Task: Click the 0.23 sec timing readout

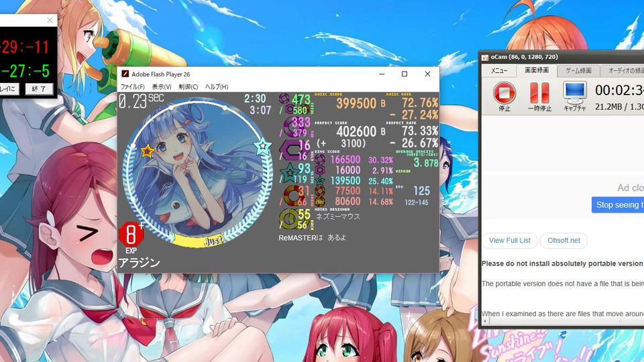Action: click(x=141, y=101)
